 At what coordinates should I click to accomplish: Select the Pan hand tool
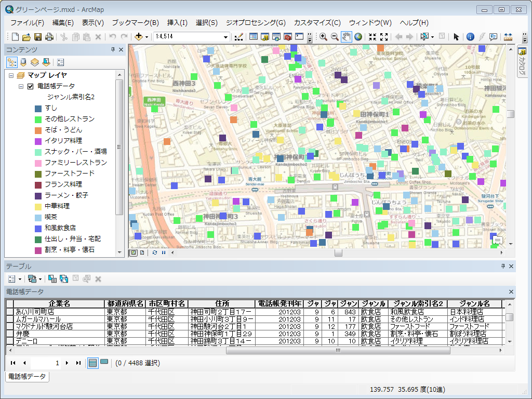347,37
